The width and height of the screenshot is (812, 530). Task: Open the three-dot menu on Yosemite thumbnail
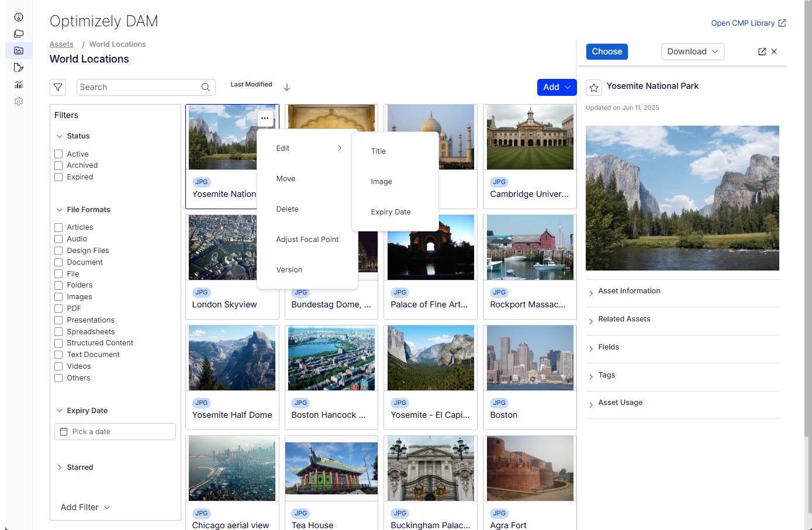click(x=265, y=118)
